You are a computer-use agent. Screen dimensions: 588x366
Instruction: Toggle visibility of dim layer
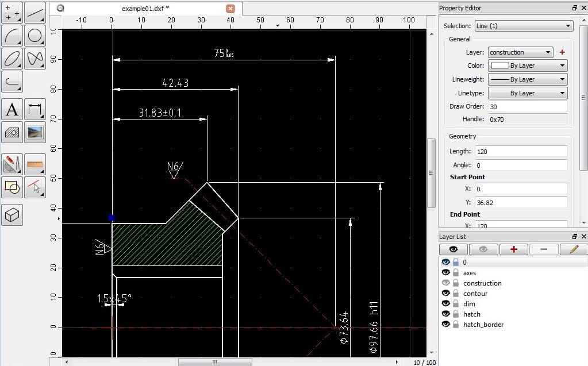coord(445,303)
